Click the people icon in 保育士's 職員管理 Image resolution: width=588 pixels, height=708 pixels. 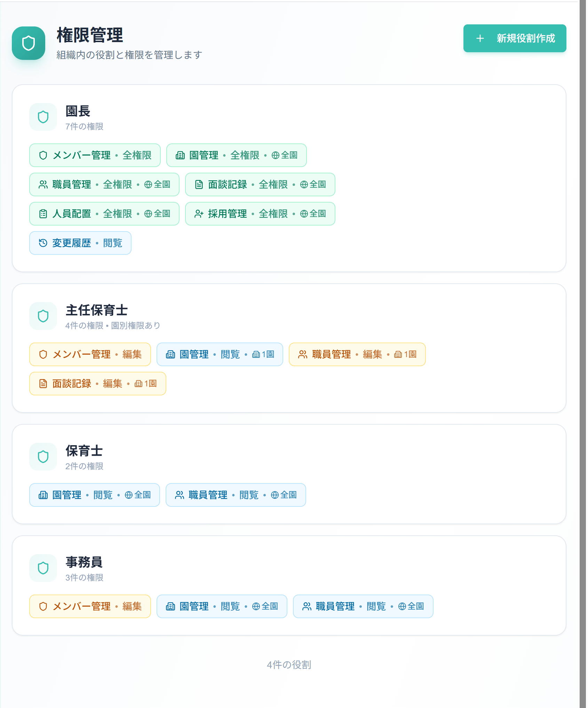(x=180, y=495)
